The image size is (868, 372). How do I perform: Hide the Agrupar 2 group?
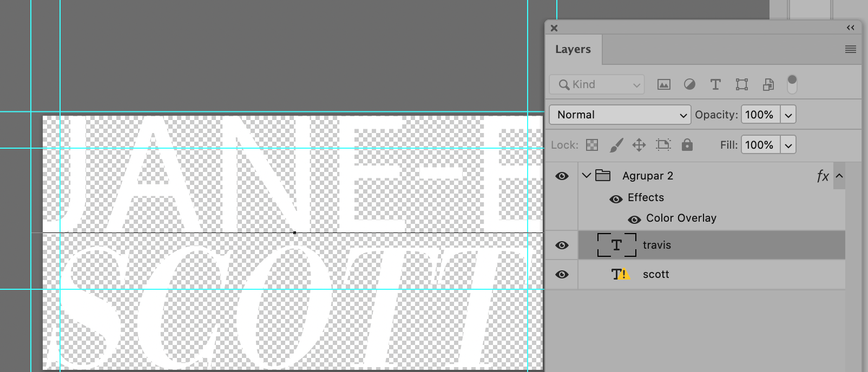pos(562,176)
